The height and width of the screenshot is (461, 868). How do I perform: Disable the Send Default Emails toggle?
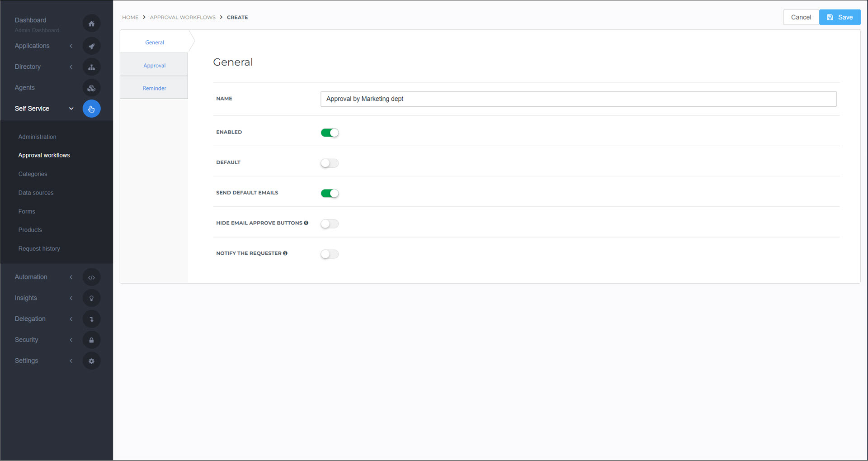pyautogui.click(x=330, y=193)
